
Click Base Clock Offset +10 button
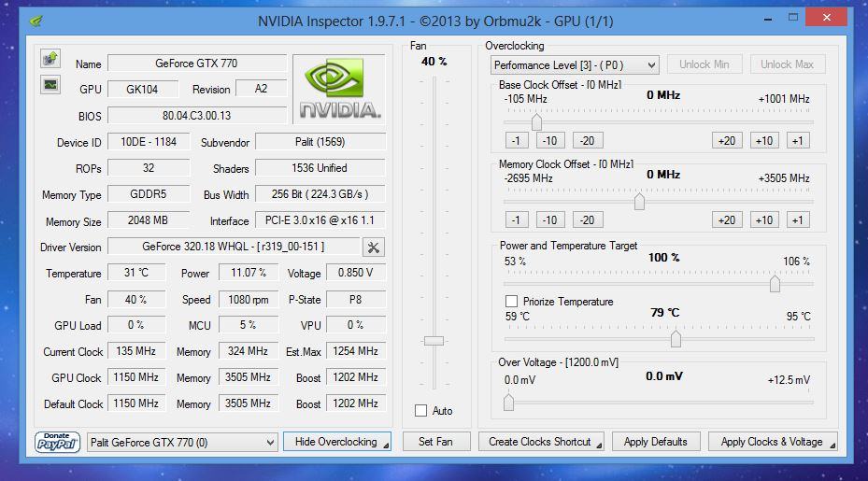[764, 141]
